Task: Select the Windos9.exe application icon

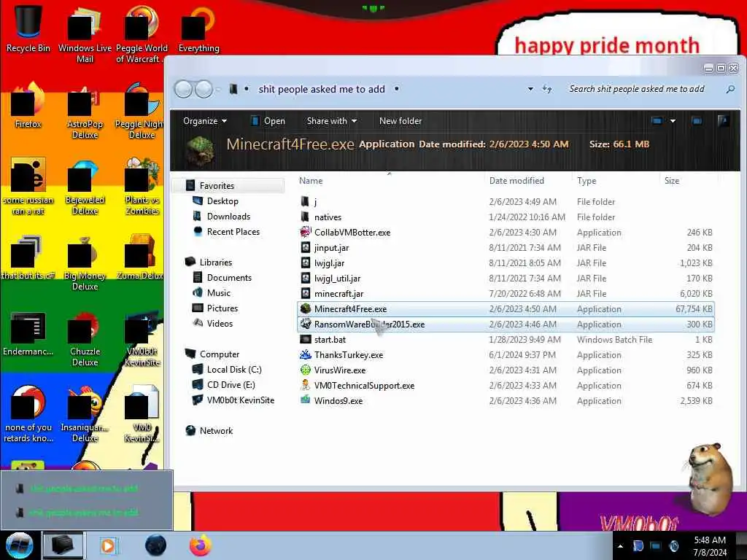Action: pyautogui.click(x=306, y=400)
